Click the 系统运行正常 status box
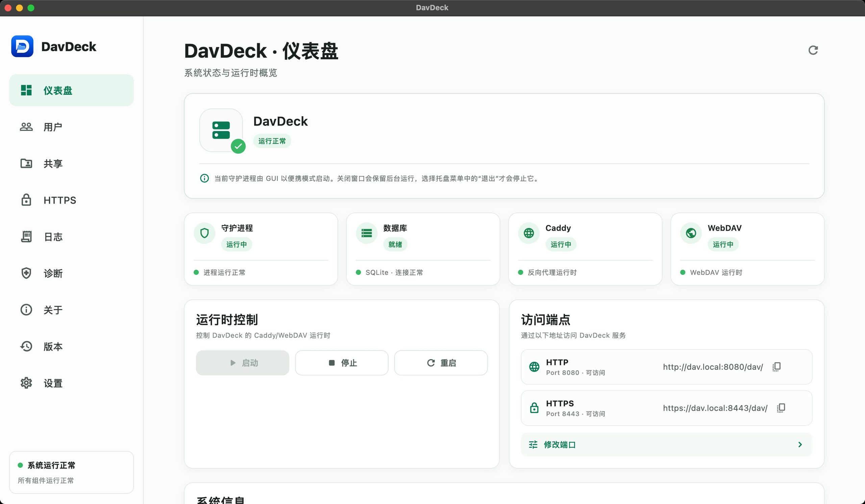 click(71, 473)
